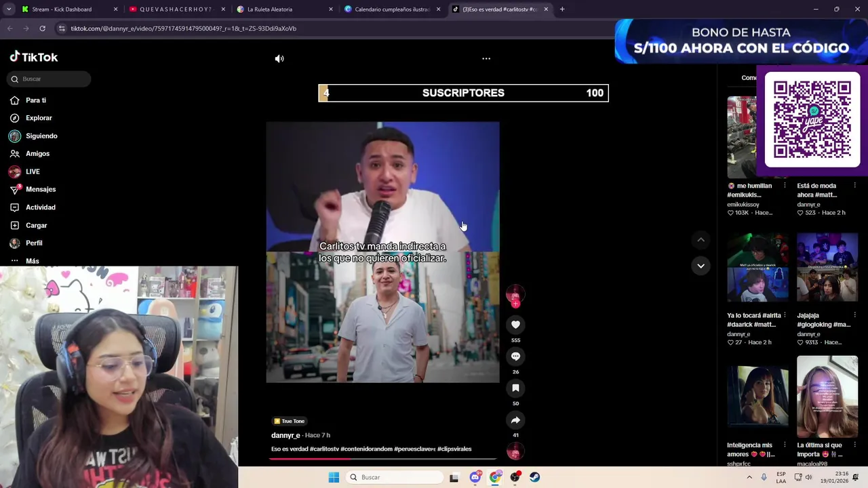Open a new browser tab
The image size is (868, 488).
pos(562,9)
